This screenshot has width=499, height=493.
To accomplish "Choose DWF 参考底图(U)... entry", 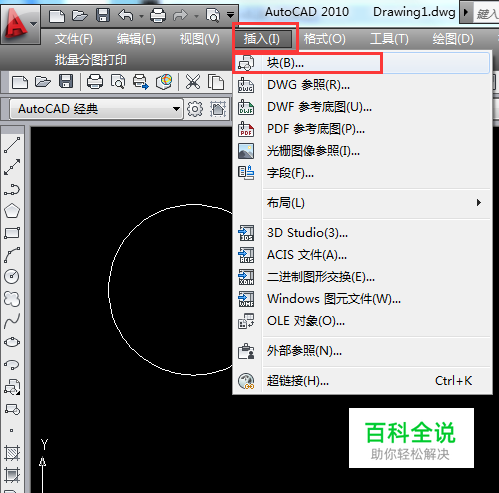I will click(x=362, y=107).
